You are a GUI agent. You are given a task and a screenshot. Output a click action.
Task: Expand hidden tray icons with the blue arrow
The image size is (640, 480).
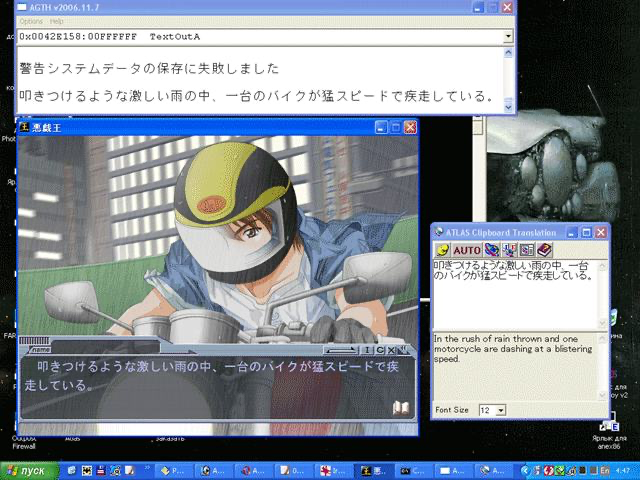pos(526,471)
